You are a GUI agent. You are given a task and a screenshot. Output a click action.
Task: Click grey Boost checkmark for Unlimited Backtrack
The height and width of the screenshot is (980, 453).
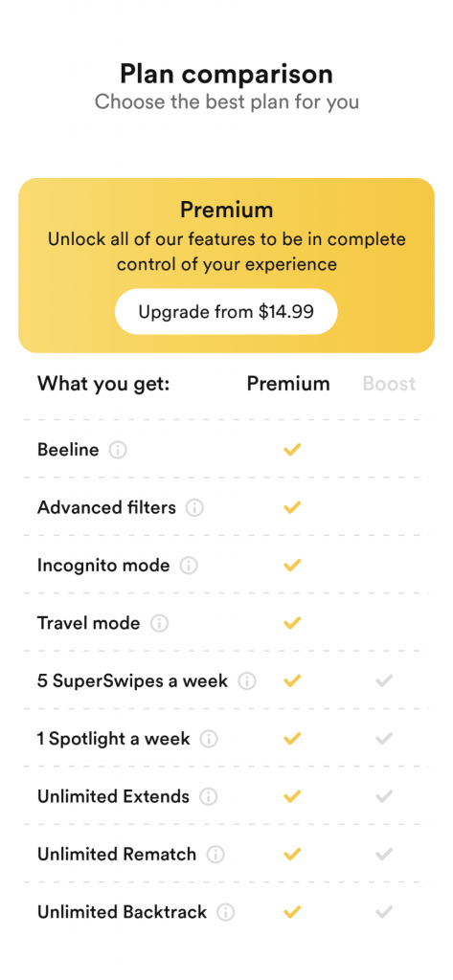tap(384, 912)
